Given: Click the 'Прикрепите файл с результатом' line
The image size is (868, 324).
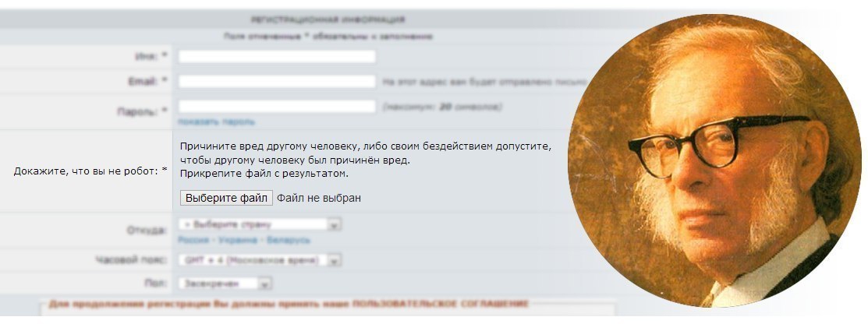Looking at the screenshot, I should tap(264, 174).
